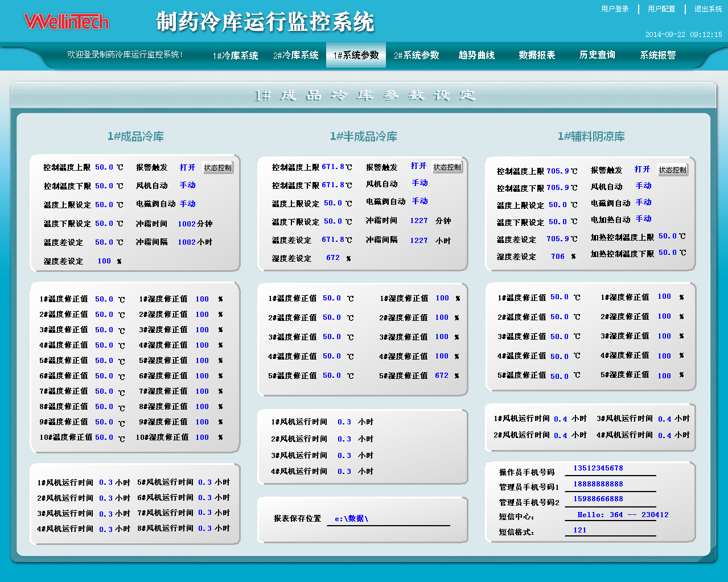Edit 管理员手机号码1 field 18888888888
728x582 pixels.
(610, 485)
